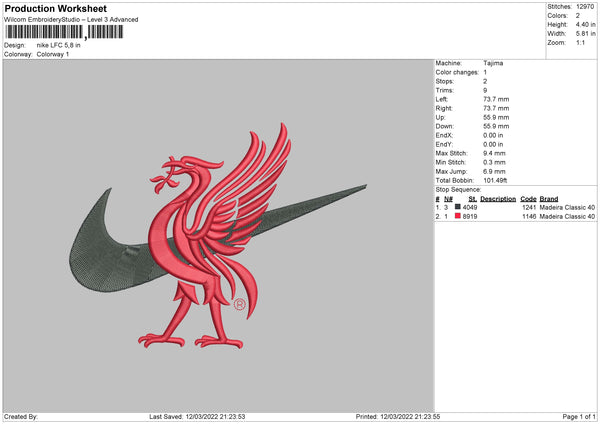Click the 'Code' column header
Screen dimensions: 600x424
[x=528, y=199]
